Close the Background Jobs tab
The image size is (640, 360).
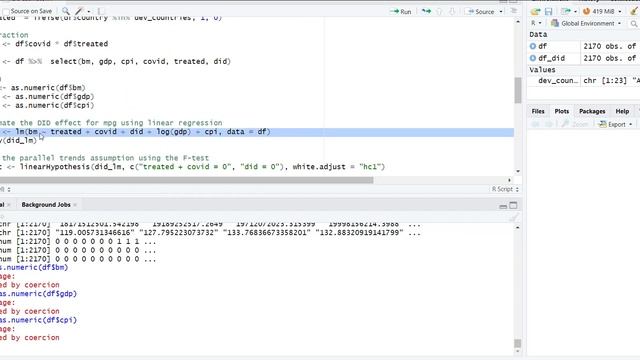pyautogui.click(x=75, y=205)
